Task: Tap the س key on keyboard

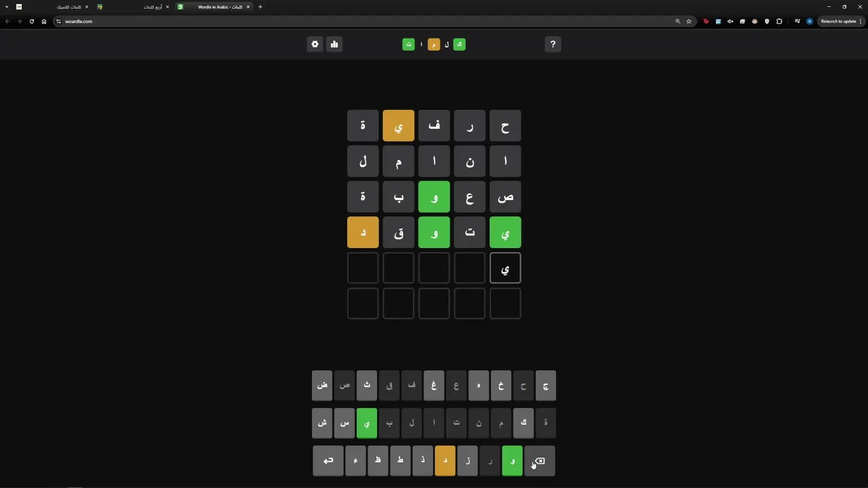Action: [x=344, y=423]
